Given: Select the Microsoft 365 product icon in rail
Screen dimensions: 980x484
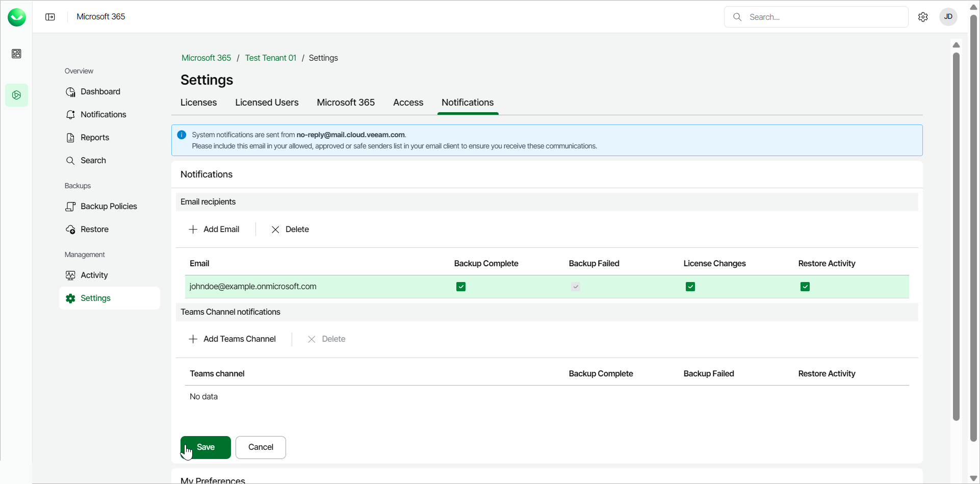Looking at the screenshot, I should (16, 95).
